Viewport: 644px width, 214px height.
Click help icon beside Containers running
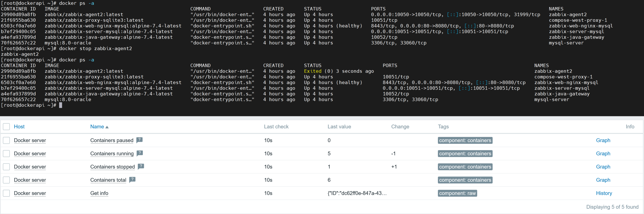[140, 153]
